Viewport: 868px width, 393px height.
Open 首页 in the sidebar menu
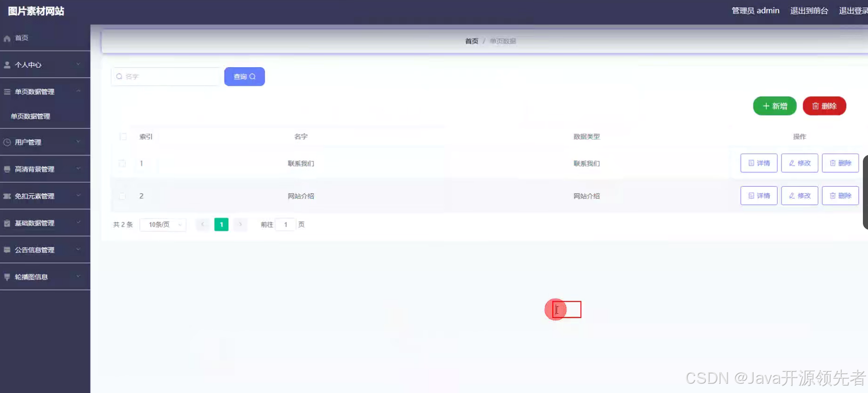(x=45, y=38)
